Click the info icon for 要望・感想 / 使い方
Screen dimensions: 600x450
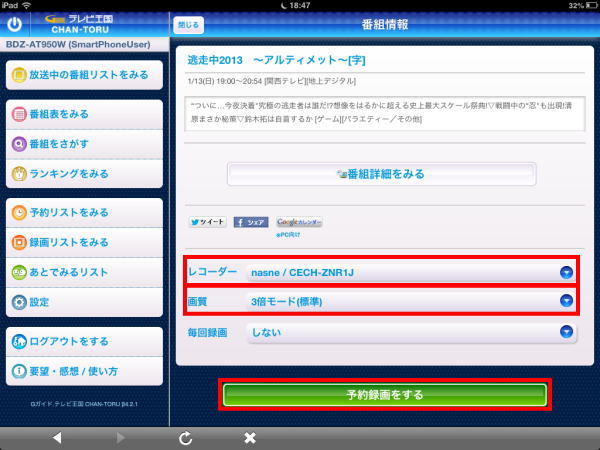(19, 371)
